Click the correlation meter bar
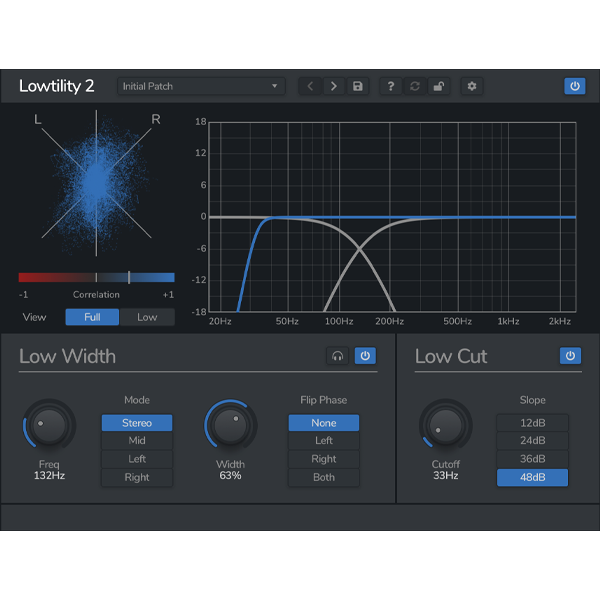The height and width of the screenshot is (600, 600). [96, 277]
